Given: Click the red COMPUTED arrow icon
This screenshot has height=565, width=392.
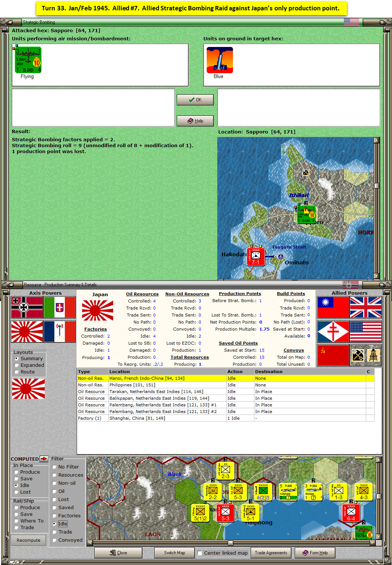Looking at the screenshot, I should tap(44, 459).
